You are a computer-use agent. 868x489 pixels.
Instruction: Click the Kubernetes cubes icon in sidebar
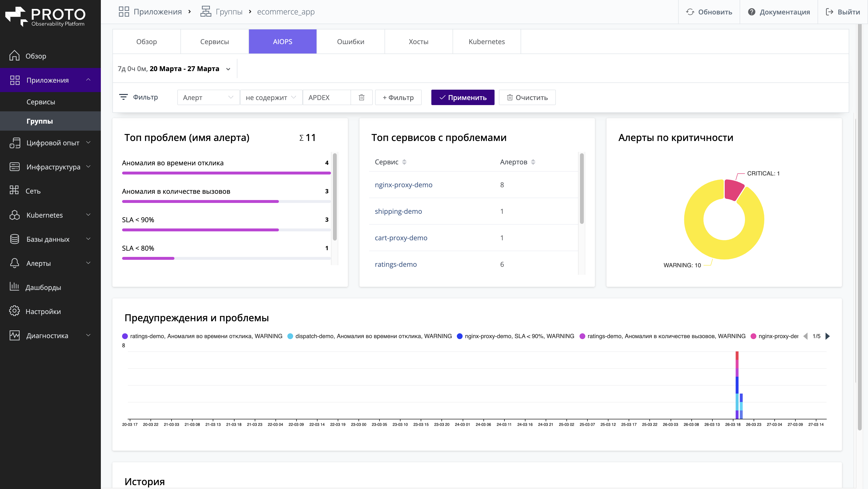(x=14, y=215)
